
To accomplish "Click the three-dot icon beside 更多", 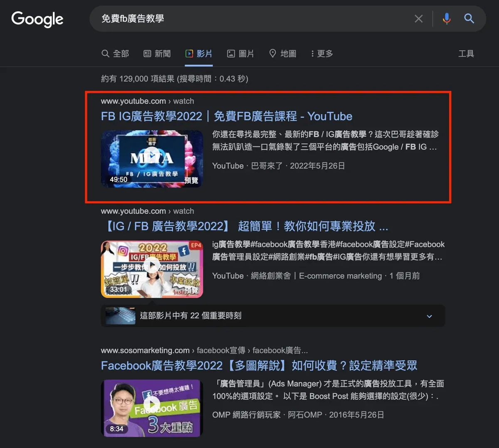I will click(x=312, y=54).
